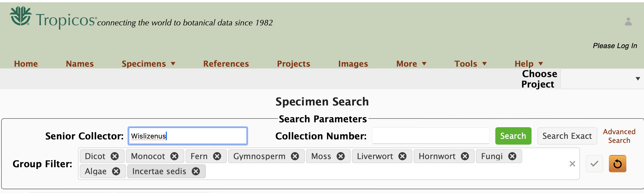Screen dimensions: 644x193
Task: Open the Choose Project dropdown
Action: 602,79
